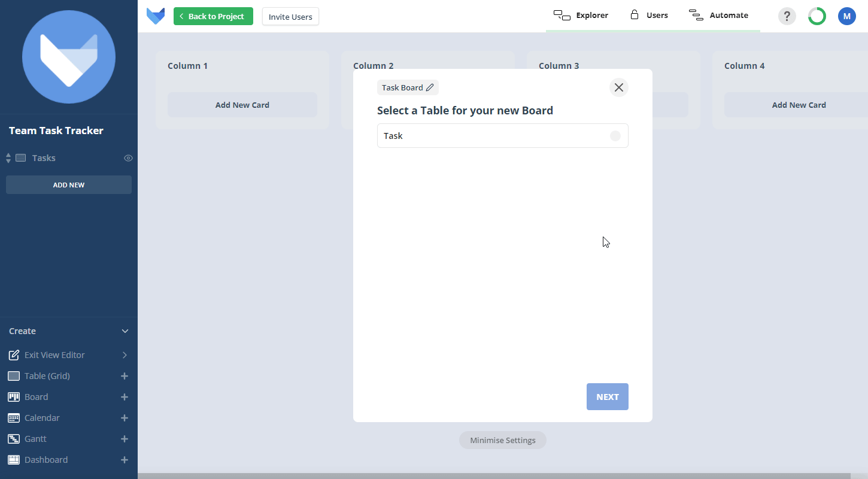Click the Automate tab icon
The width and height of the screenshot is (868, 479).
(x=696, y=15)
